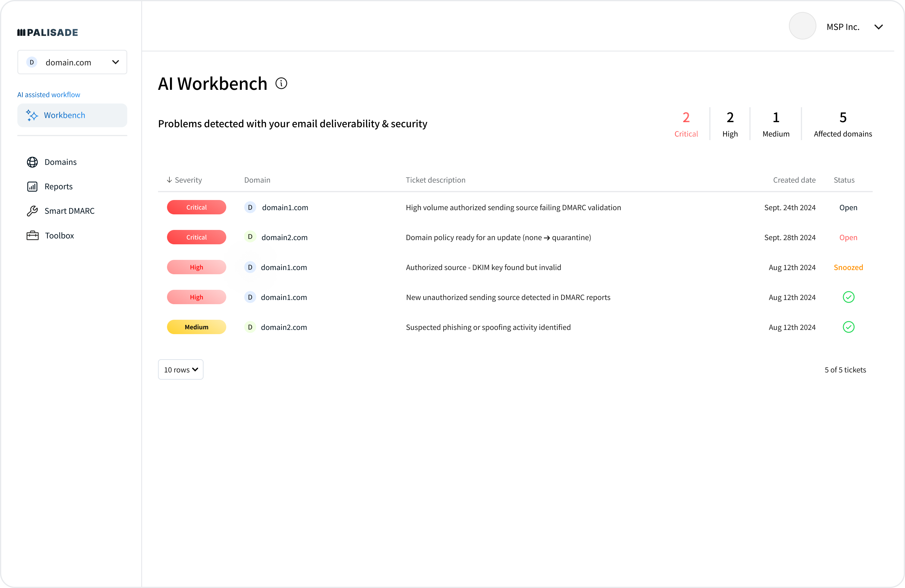Click green check status for unauthorized sending source
905x588 pixels.
848,297
